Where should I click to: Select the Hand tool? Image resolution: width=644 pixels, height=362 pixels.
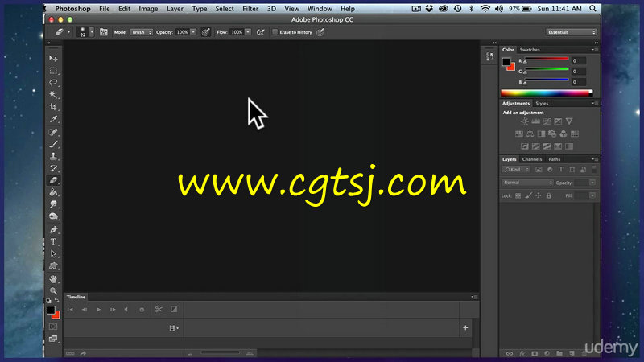pos(53,279)
